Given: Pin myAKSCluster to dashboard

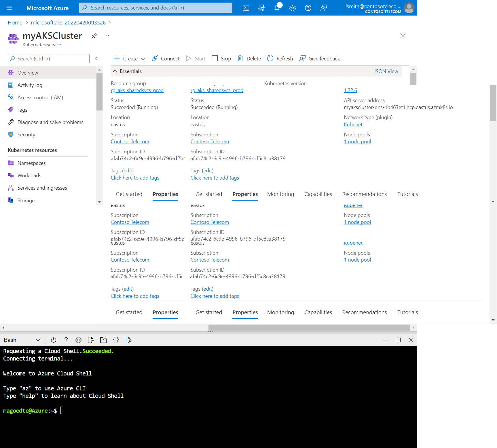Looking at the screenshot, I should pos(94,36).
